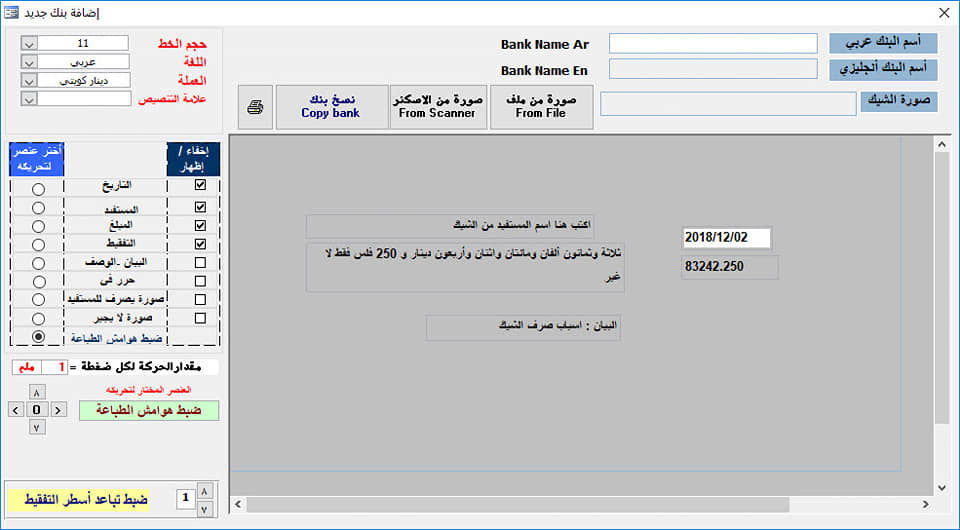Click the From Scanner button
The height and width of the screenshot is (530, 960).
click(x=438, y=107)
